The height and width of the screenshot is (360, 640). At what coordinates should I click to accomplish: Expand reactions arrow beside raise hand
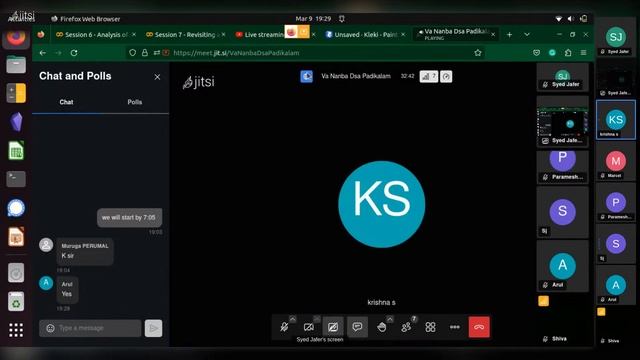tap(390, 319)
